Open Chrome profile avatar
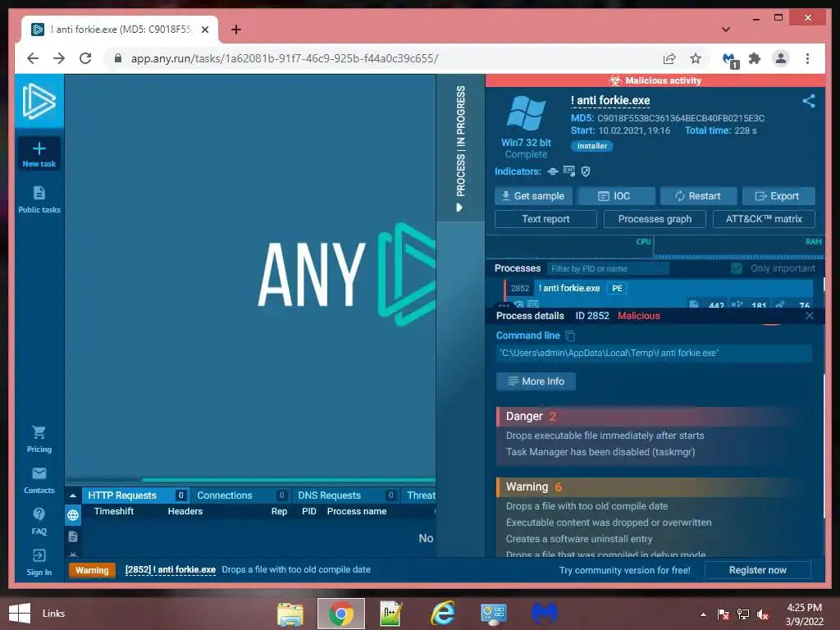 coord(781,58)
